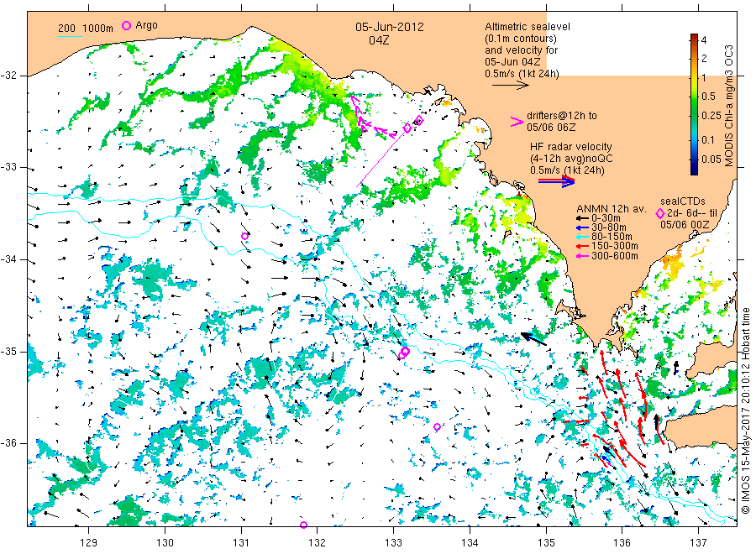Click the thick black ANMN arrow near 134.8E
The width and height of the screenshot is (756, 554).
point(533,338)
